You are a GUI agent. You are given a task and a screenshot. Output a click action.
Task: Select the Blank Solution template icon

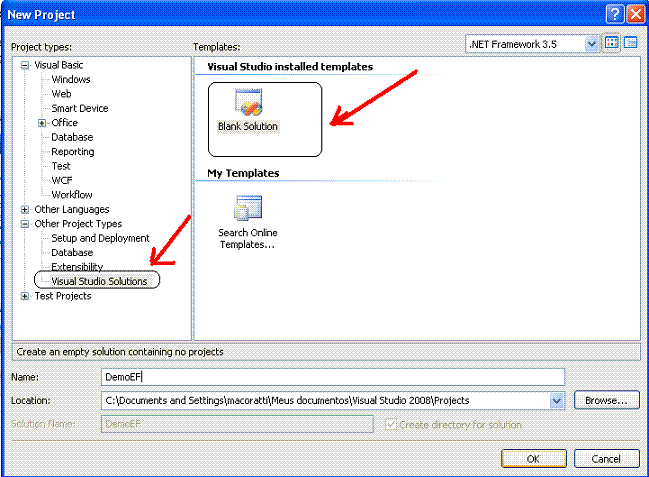pyautogui.click(x=248, y=102)
